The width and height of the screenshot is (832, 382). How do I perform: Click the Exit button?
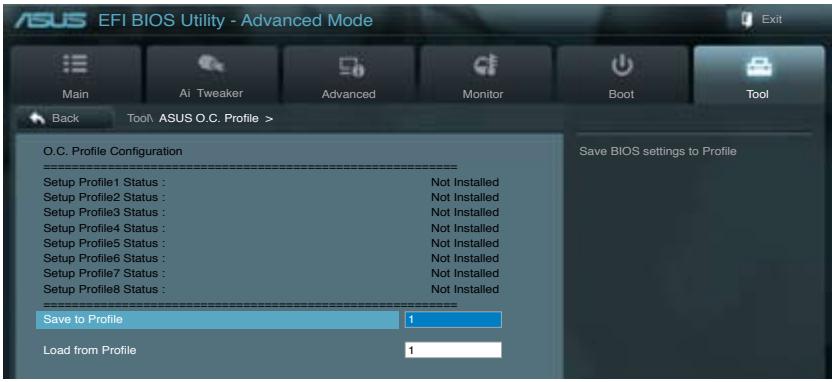click(x=762, y=20)
